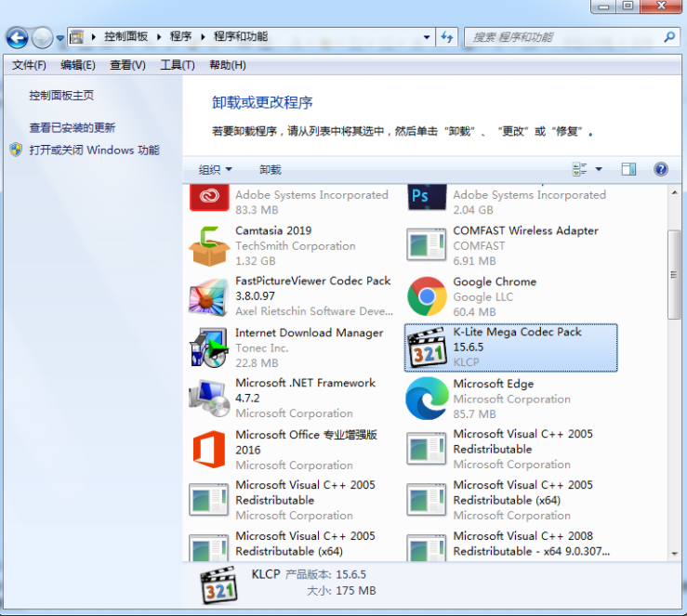
Task: Open the 组织 dropdown menu
Action: click(215, 170)
